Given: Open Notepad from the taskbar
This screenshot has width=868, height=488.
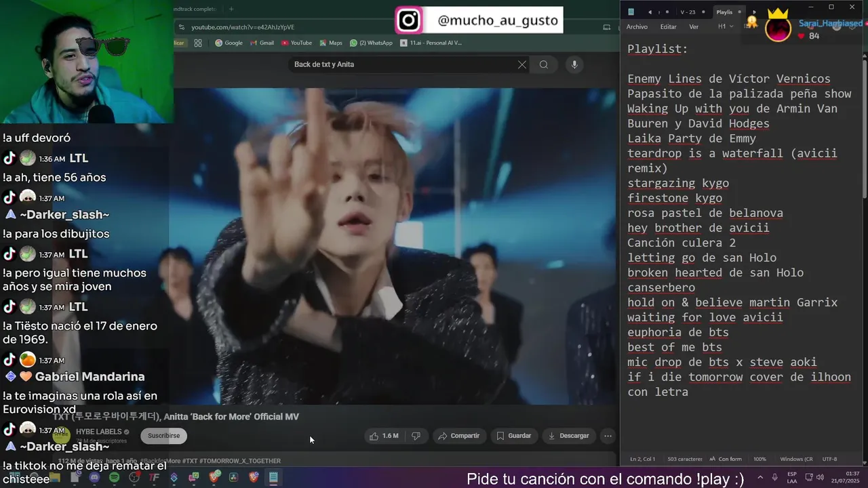Looking at the screenshot, I should [273, 477].
